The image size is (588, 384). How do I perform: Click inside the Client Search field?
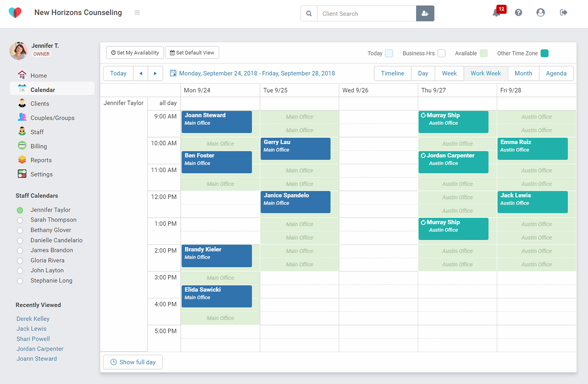[x=367, y=13]
